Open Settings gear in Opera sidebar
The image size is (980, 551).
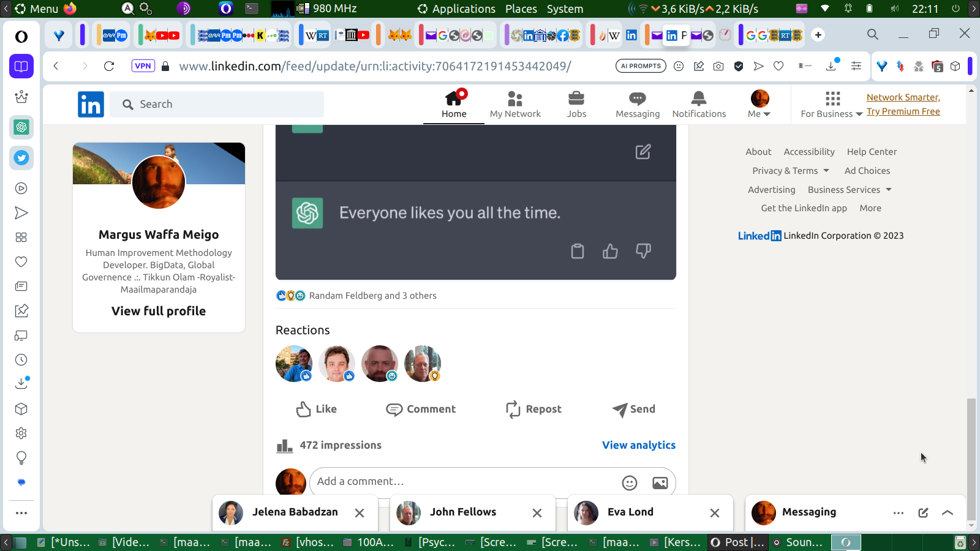coord(21,433)
